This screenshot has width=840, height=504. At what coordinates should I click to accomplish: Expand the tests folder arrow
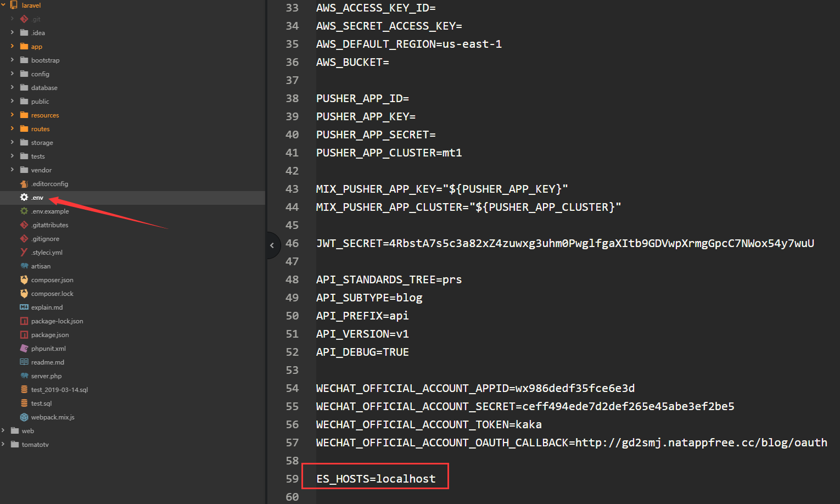[13, 156]
